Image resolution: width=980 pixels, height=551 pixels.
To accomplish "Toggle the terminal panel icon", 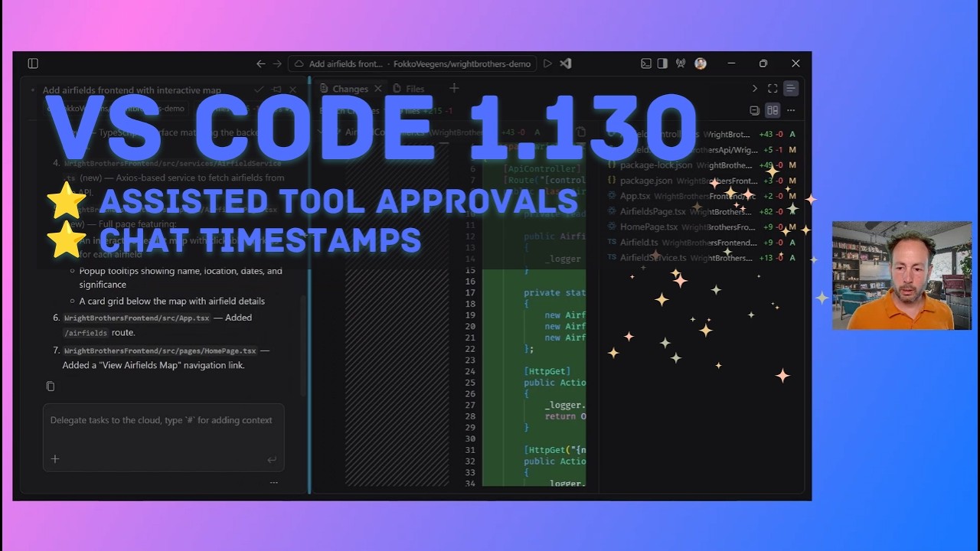I will (x=646, y=64).
